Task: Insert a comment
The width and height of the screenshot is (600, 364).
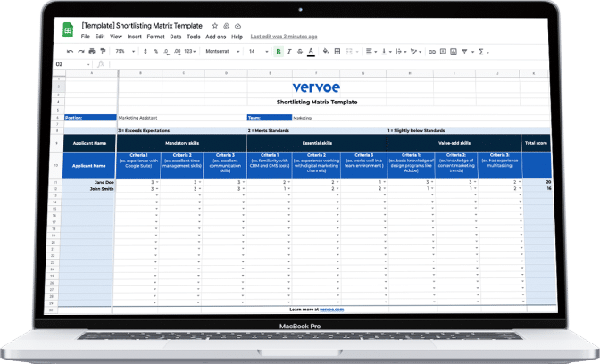Action: [x=443, y=51]
